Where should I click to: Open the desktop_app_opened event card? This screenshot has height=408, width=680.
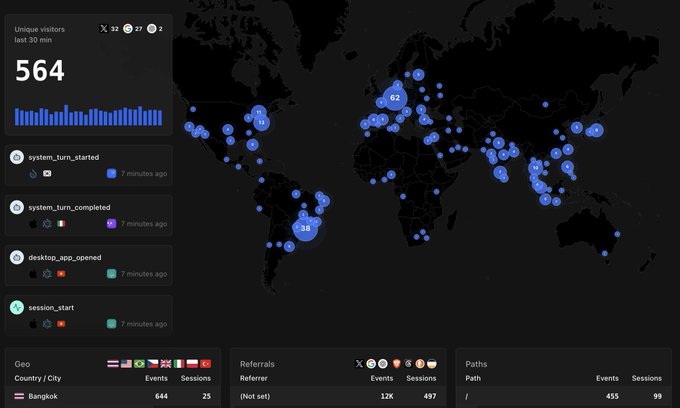pos(88,265)
